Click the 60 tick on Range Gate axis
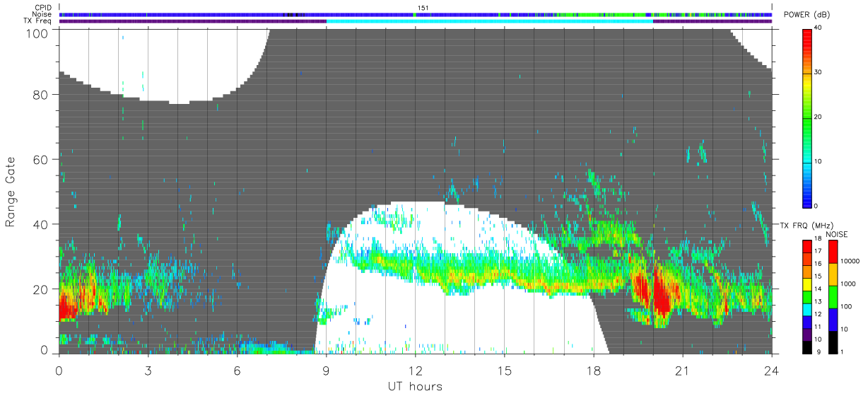 coord(40,159)
